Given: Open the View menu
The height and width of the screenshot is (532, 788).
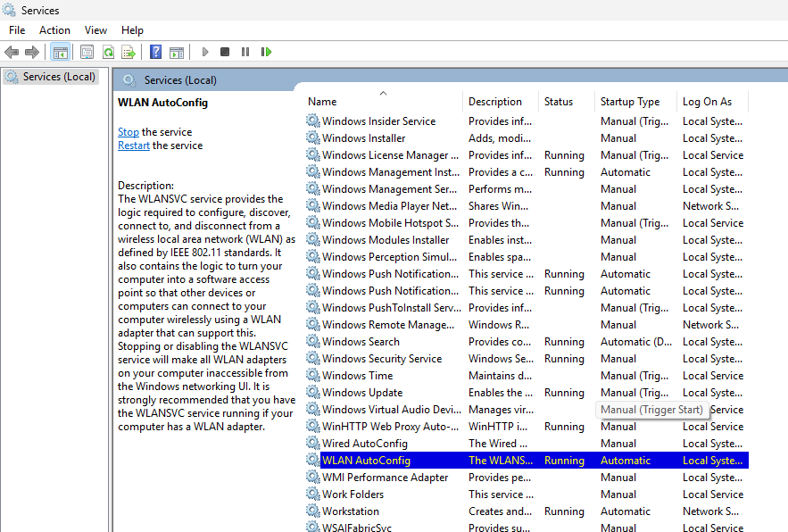Looking at the screenshot, I should (x=95, y=30).
